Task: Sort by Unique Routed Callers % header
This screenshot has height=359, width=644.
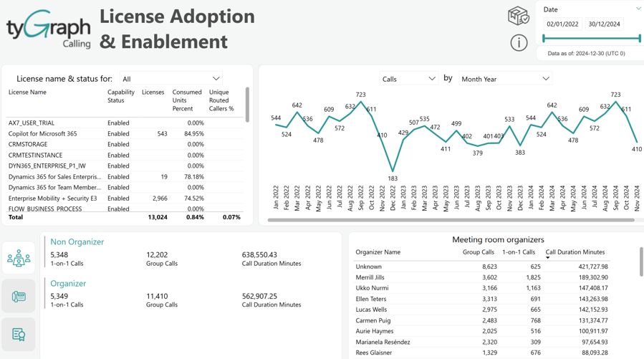Action: 221,100
